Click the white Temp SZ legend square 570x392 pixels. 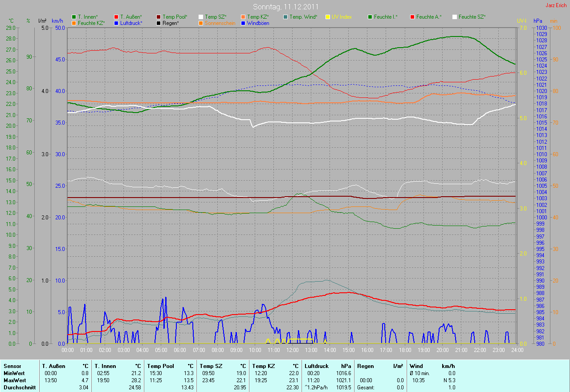[201, 17]
